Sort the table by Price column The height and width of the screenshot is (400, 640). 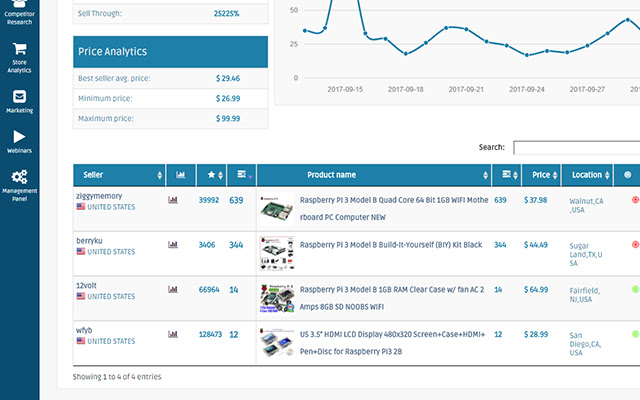pyautogui.click(x=541, y=175)
